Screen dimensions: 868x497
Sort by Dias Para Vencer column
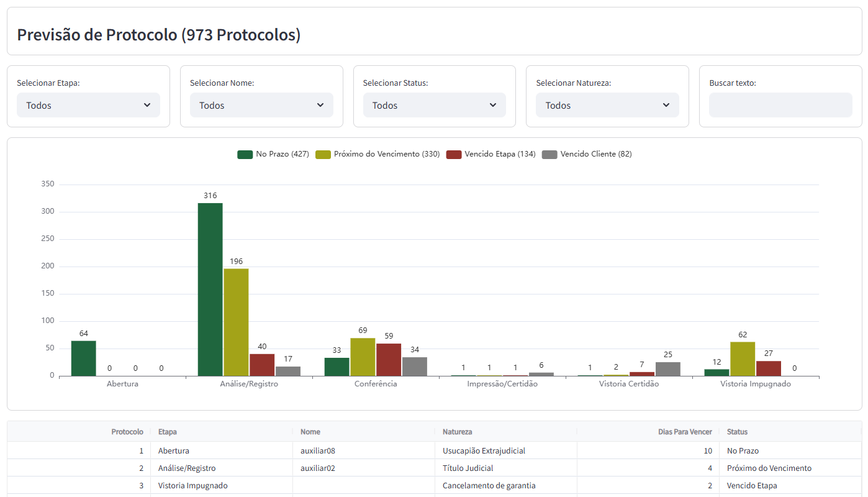point(685,432)
